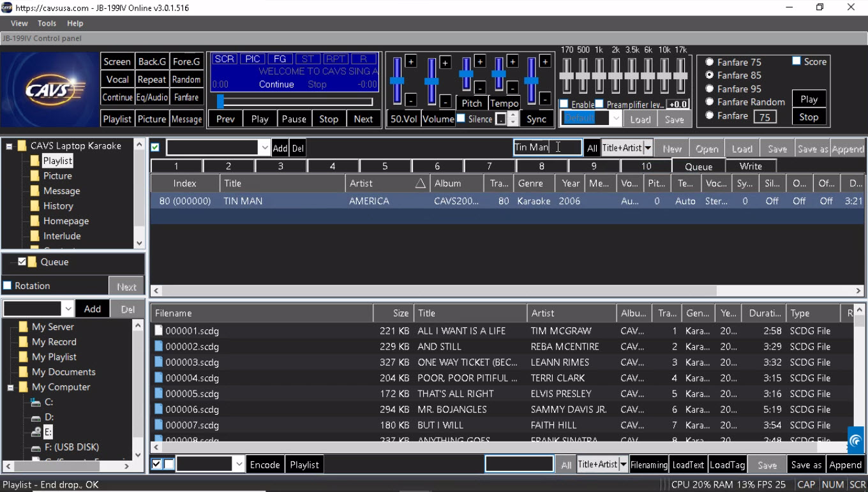This screenshot has width=868, height=492.
Task: Toggle the Silence checkbox
Action: 461,119
